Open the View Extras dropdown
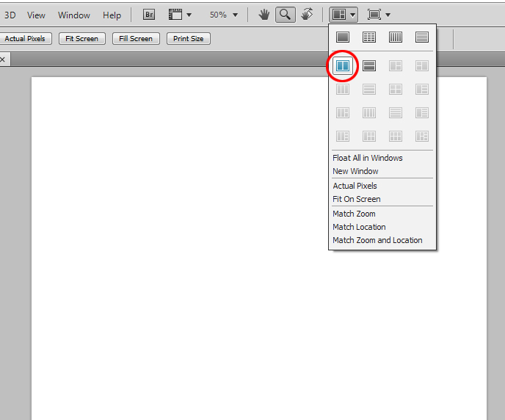This screenshot has height=420, width=505. pyautogui.click(x=180, y=15)
